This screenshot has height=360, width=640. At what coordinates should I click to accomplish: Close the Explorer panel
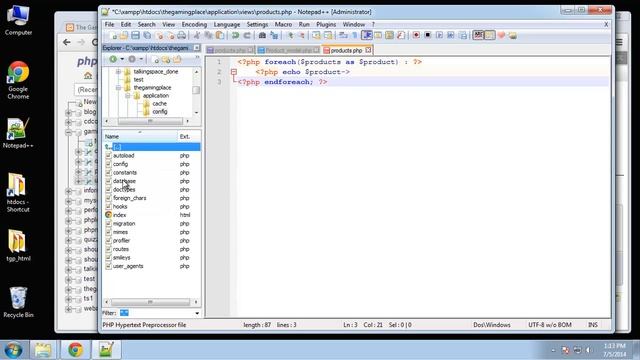tap(197, 48)
